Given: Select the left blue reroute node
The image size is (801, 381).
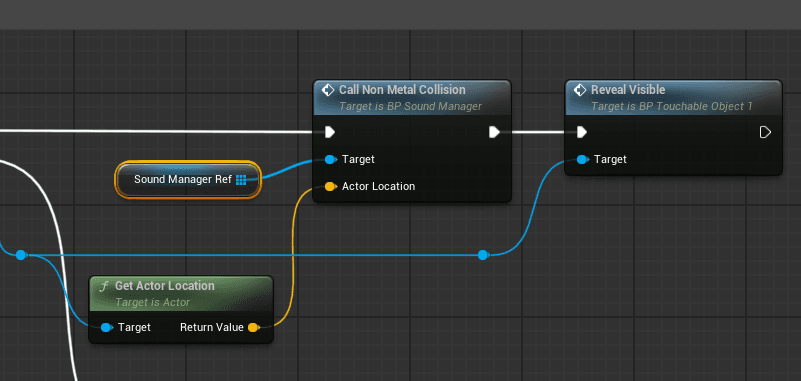Looking at the screenshot, I should (20, 254).
